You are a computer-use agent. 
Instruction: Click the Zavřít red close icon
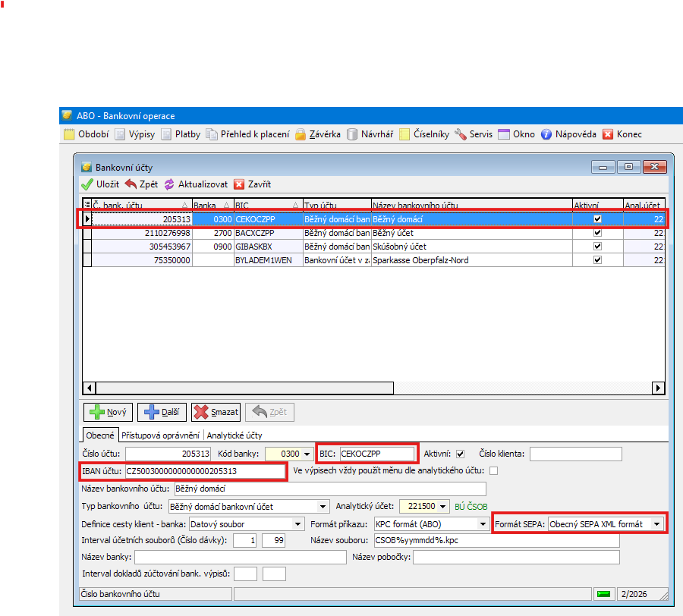tap(239, 184)
